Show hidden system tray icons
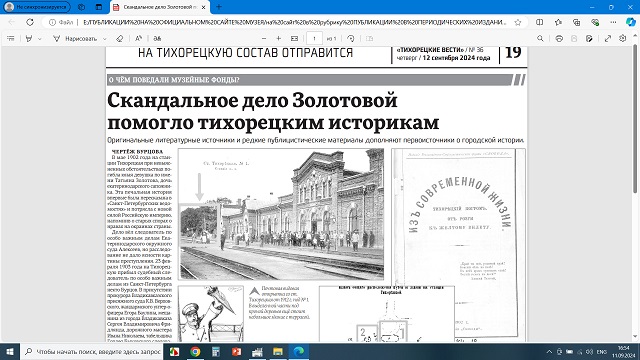Image resolution: width=640 pixels, height=360 pixels. pyautogui.click(x=549, y=352)
